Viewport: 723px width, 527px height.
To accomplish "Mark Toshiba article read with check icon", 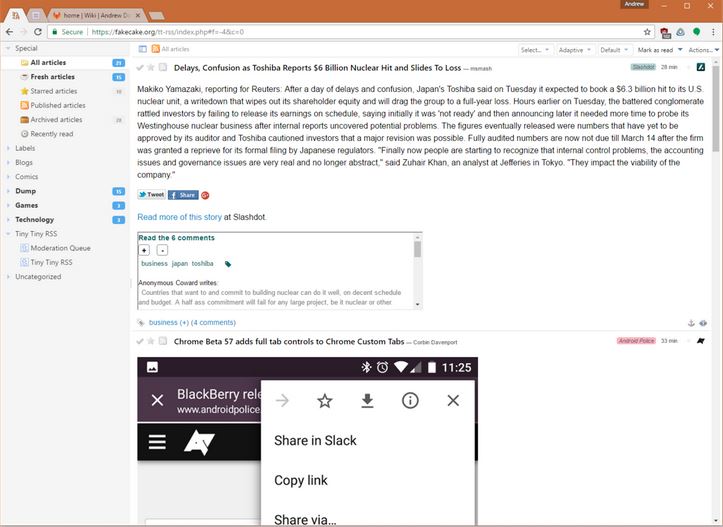I will [140, 68].
